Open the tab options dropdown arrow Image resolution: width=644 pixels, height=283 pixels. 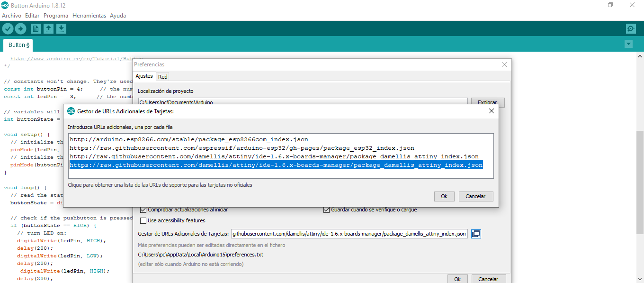pyautogui.click(x=628, y=44)
